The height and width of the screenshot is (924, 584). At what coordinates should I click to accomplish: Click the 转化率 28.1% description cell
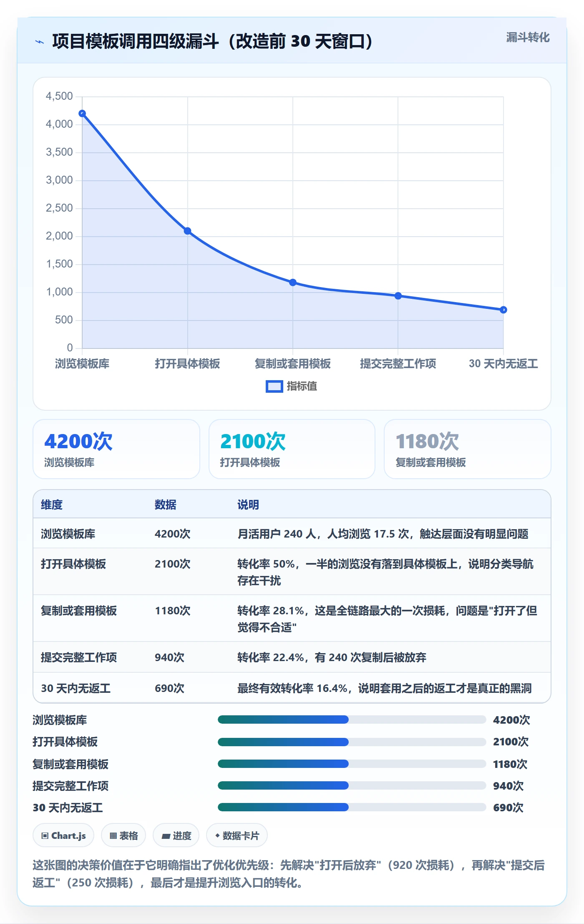[388, 619]
